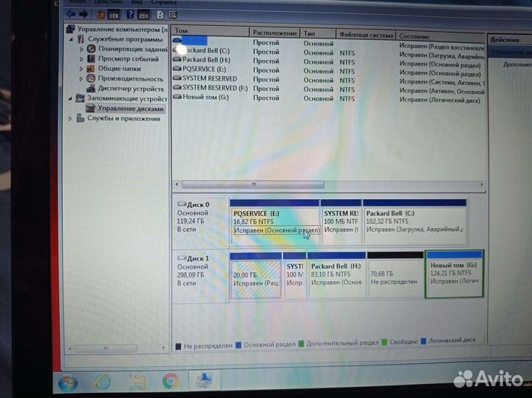Open File Explorer from the taskbar
Image resolution: width=532 pixels, height=398 pixels.
pos(137,382)
